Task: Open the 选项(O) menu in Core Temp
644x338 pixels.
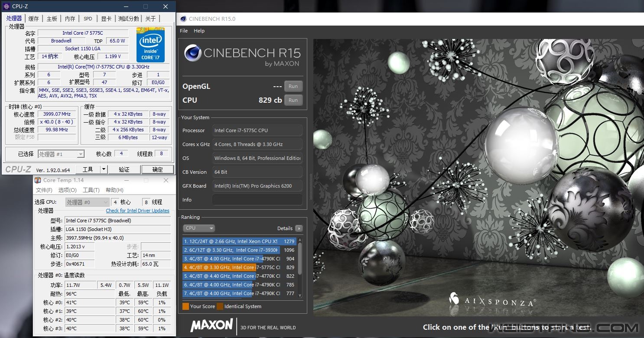Action: point(67,190)
